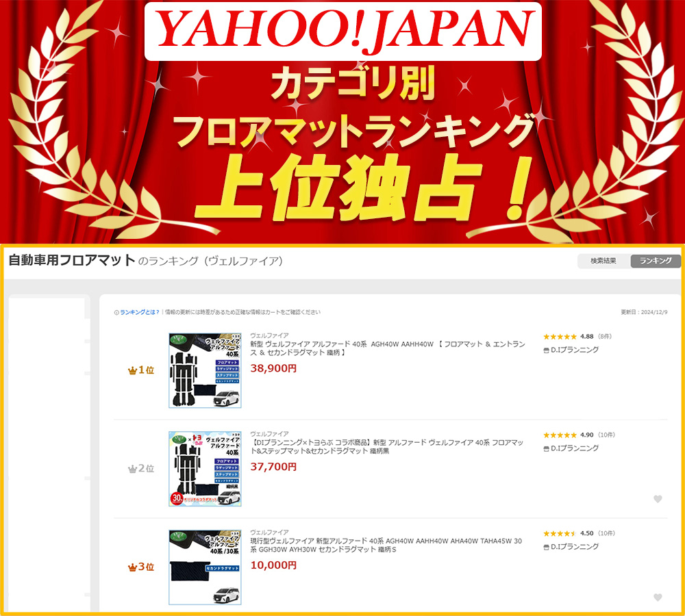Open the (10件) reviews for the 2位 item
Viewport: 685px width, 616px height.
pos(606,435)
